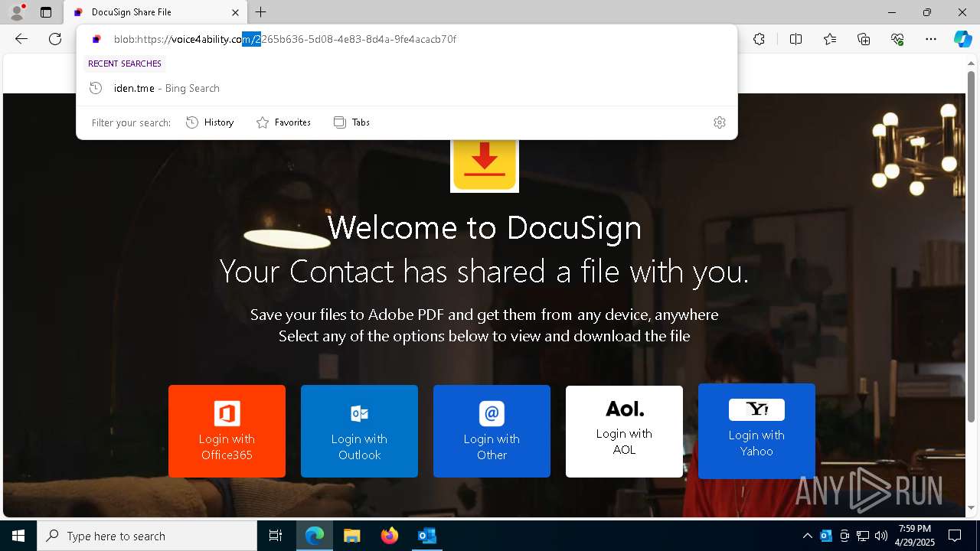Open Outlook from the taskbar
The height and width of the screenshot is (551, 980).
click(426, 536)
